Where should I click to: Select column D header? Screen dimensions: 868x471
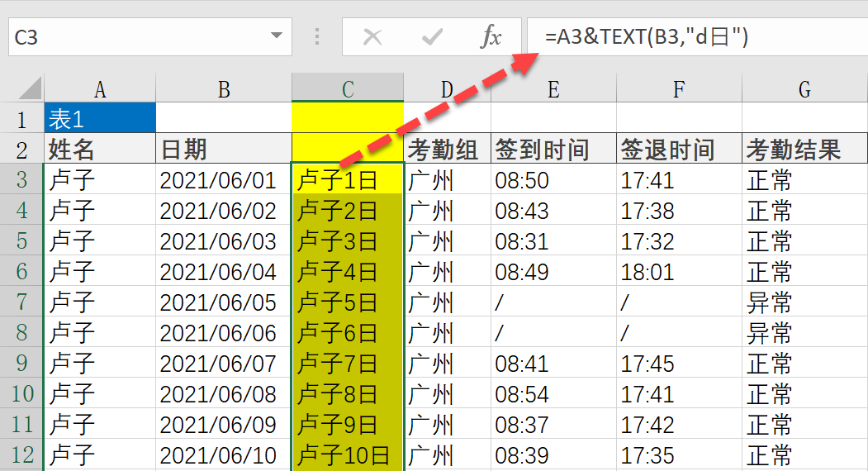[x=448, y=88]
